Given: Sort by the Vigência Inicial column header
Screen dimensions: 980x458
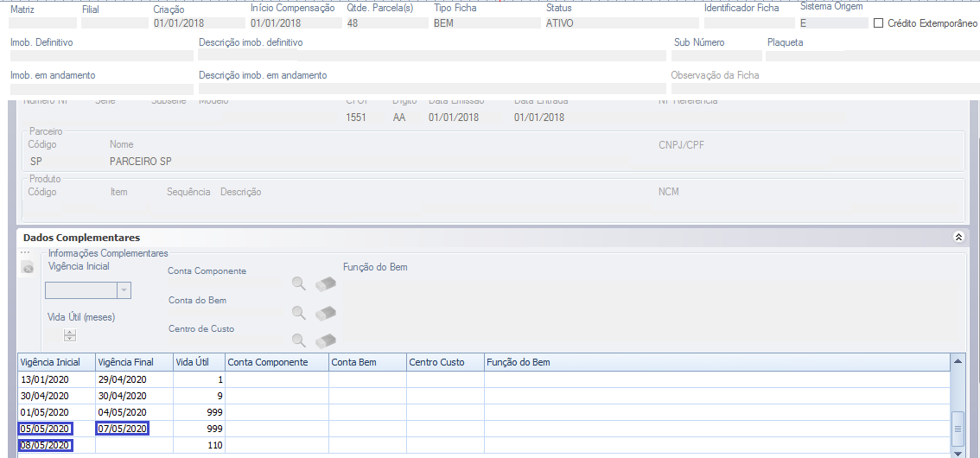Looking at the screenshot, I should (x=50, y=362).
